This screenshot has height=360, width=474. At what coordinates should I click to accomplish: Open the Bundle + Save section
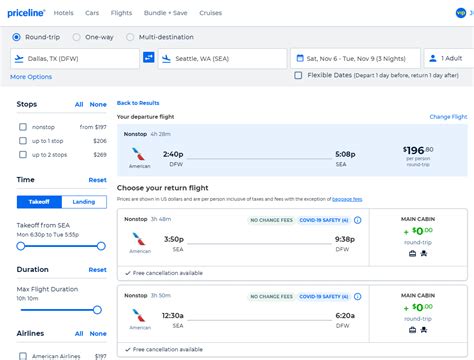[x=166, y=13]
